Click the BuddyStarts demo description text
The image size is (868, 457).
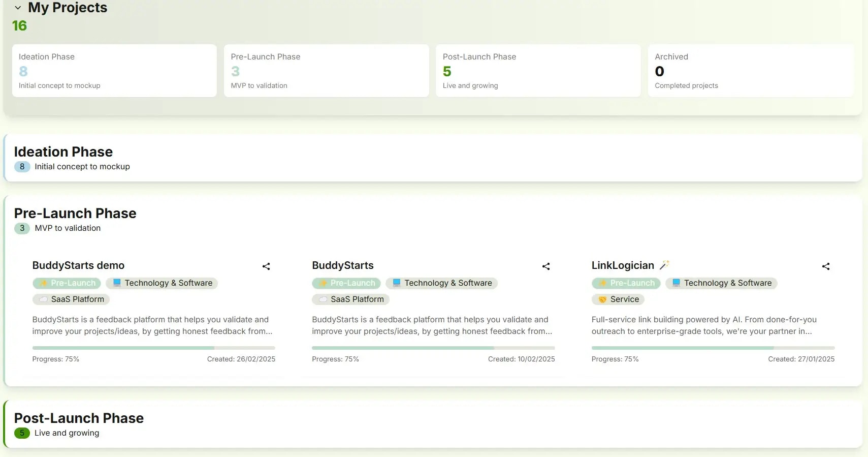(152, 325)
